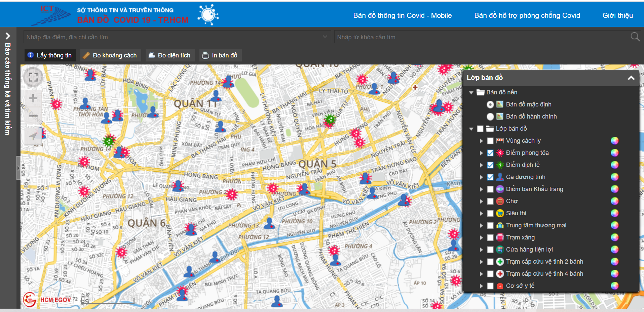Expand the Chợ layer tree arrow
This screenshot has width=644, height=312.
pos(481,201)
